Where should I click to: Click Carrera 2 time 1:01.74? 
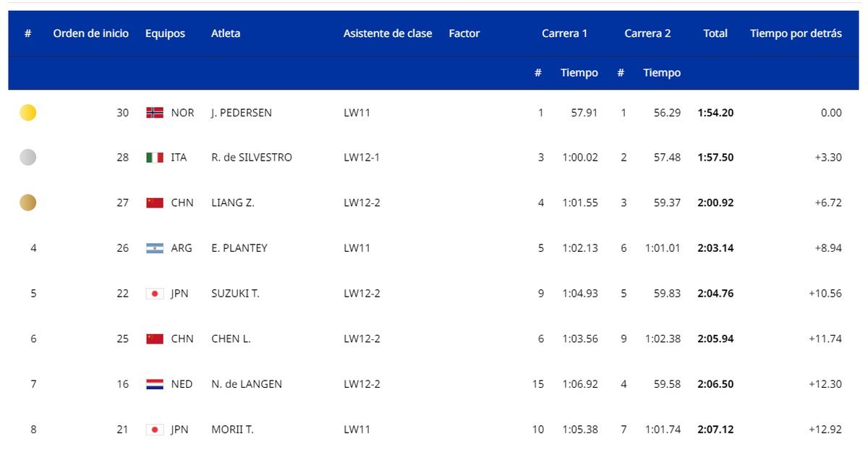663,430
